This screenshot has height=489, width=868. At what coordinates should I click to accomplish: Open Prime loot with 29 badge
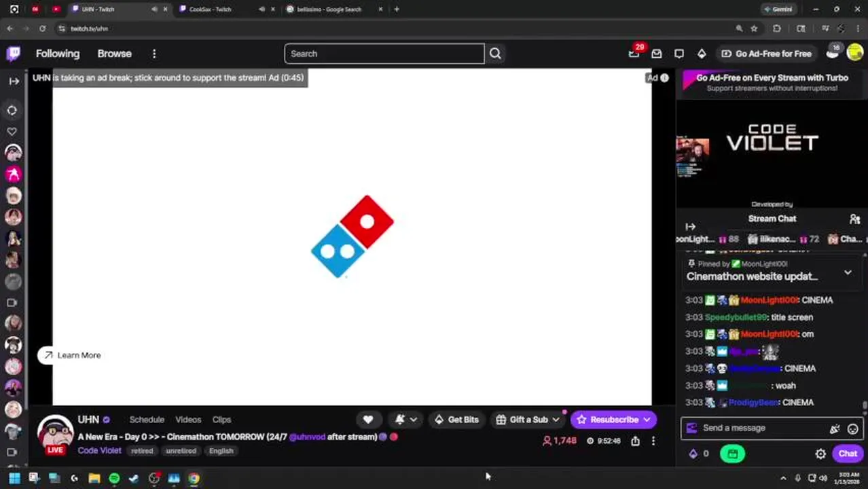(634, 54)
